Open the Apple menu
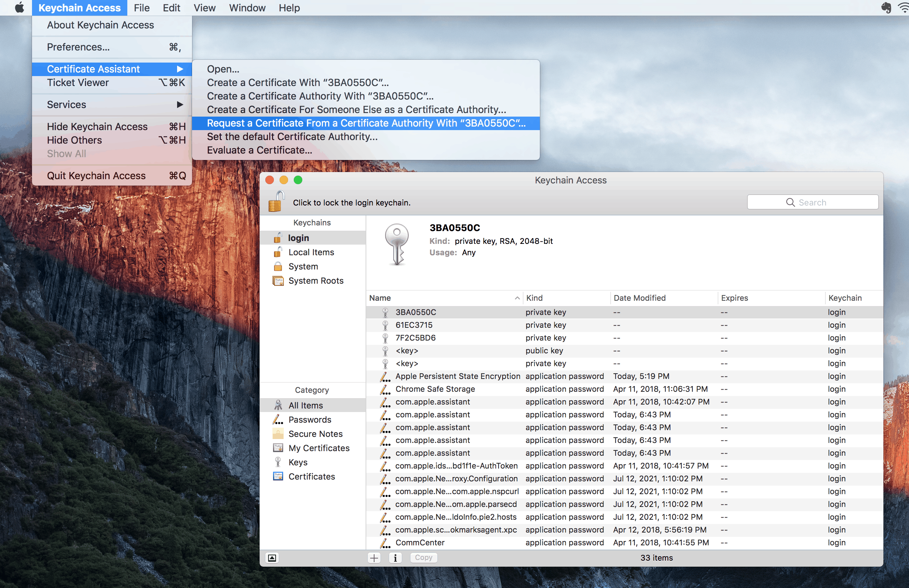 pos(19,7)
